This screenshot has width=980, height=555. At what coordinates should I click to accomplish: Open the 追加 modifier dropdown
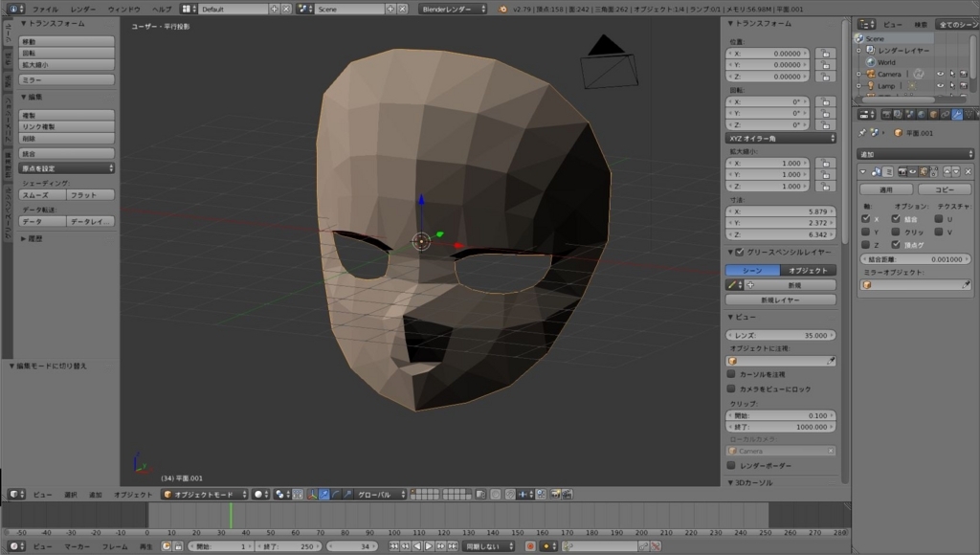point(915,153)
